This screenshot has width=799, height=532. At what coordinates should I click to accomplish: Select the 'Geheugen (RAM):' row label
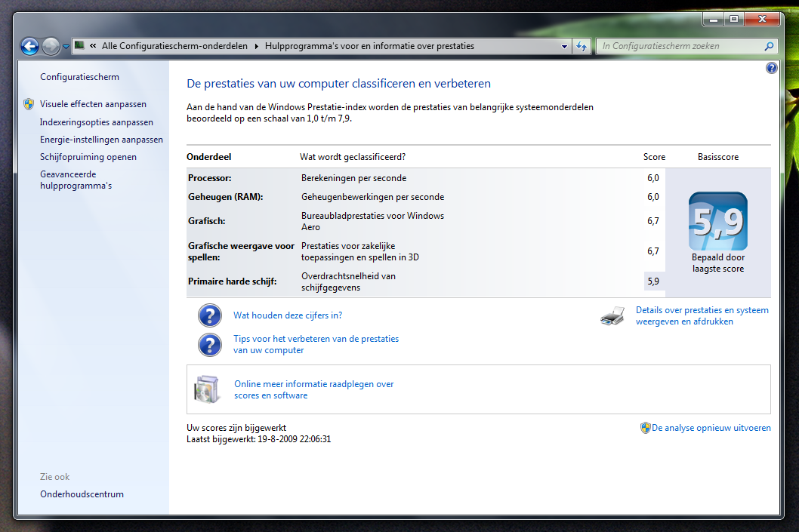pyautogui.click(x=225, y=197)
